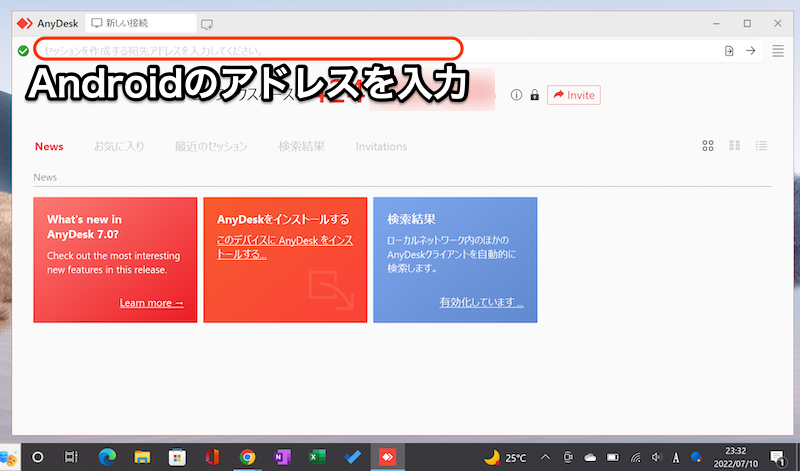Click the 有効化しています link
The image size is (800, 471).
(480, 302)
